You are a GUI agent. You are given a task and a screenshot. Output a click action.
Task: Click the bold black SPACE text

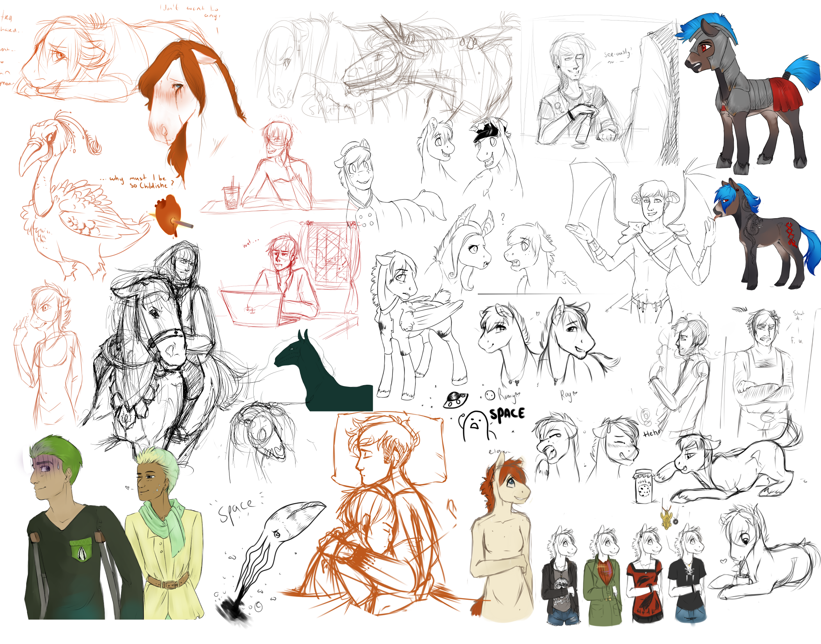coord(507,414)
